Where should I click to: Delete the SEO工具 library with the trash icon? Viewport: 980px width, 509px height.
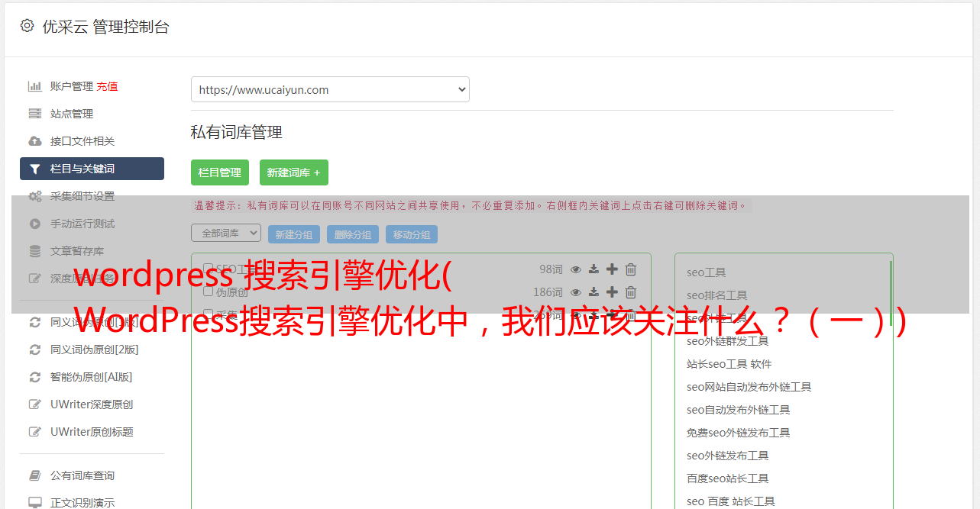[631, 269]
